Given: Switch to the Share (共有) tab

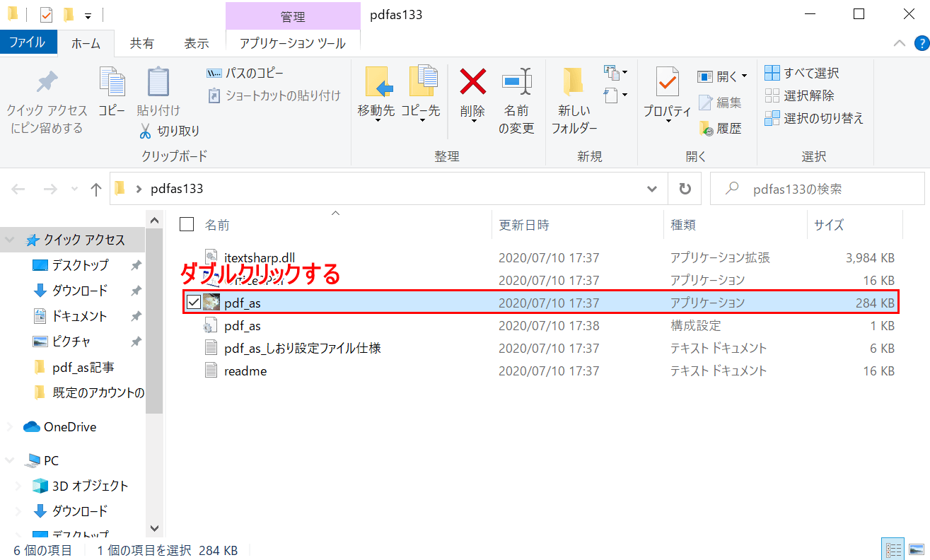Looking at the screenshot, I should 141,43.
